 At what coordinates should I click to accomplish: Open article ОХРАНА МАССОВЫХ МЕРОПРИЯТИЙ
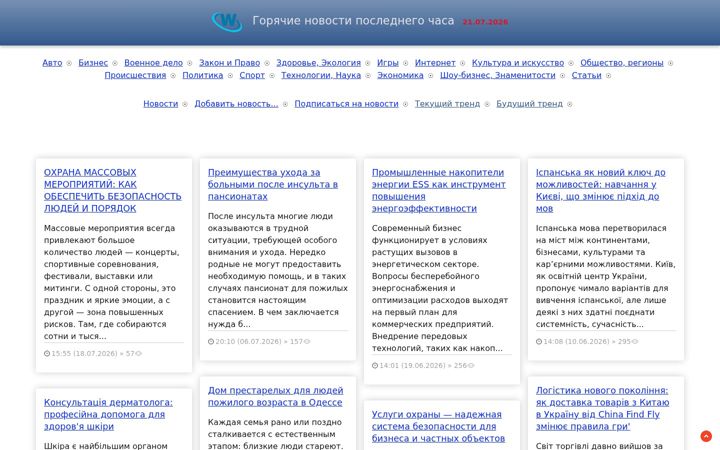point(112,190)
